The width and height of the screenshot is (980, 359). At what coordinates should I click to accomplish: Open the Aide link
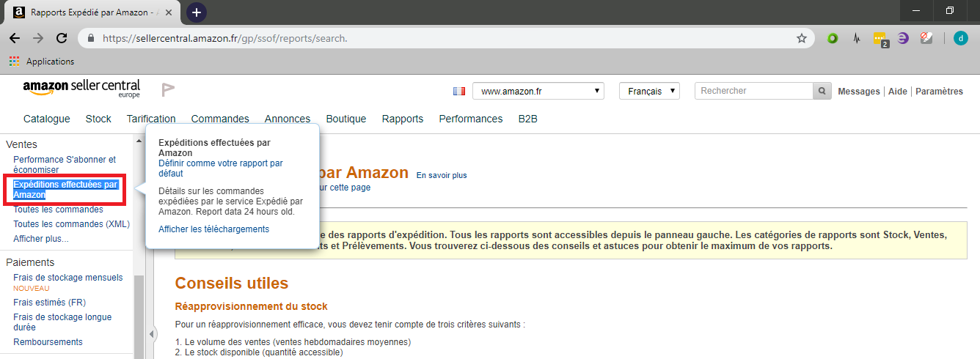coord(897,92)
